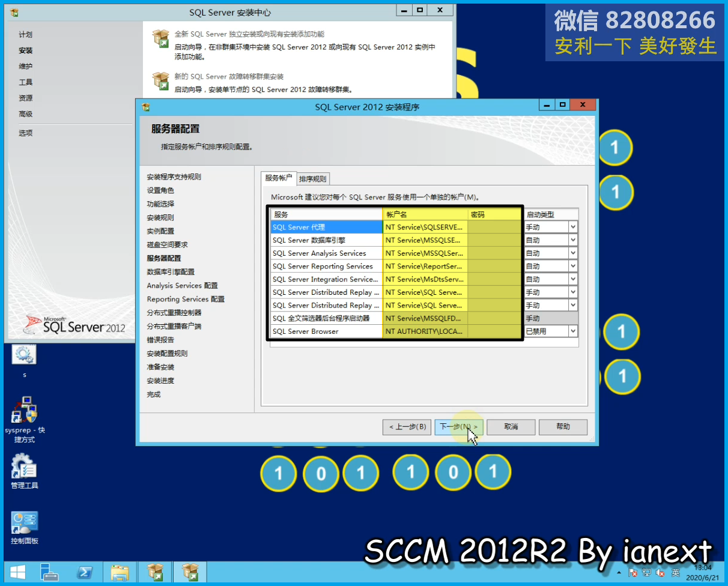Open the 管理工具 desktop icon
This screenshot has height=586, width=728.
pyautogui.click(x=25, y=471)
